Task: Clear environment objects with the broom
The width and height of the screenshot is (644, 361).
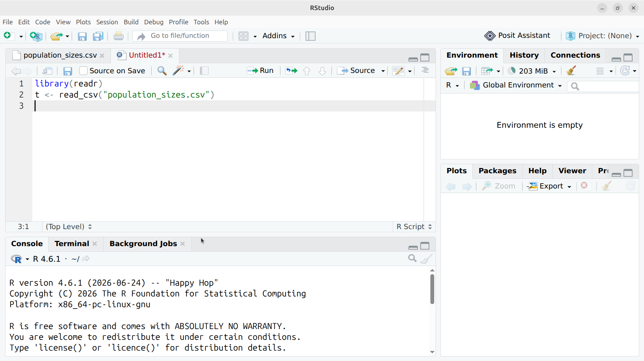Action: pyautogui.click(x=571, y=71)
